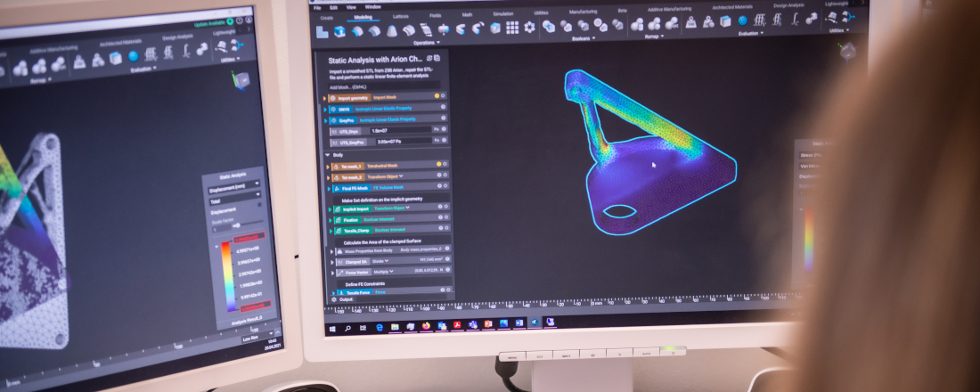The height and width of the screenshot is (392, 980).
Task: Click the UTS_GreyPro value field
Action: coord(403,142)
